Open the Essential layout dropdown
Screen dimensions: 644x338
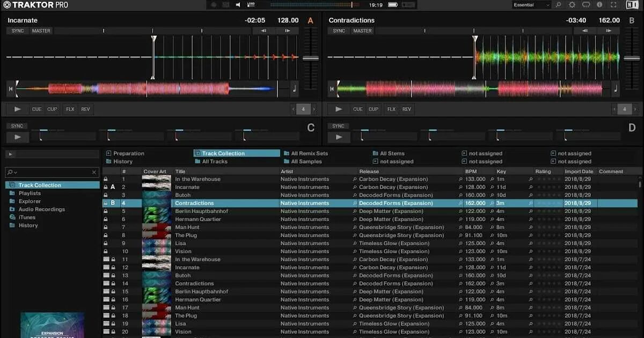[x=531, y=5]
